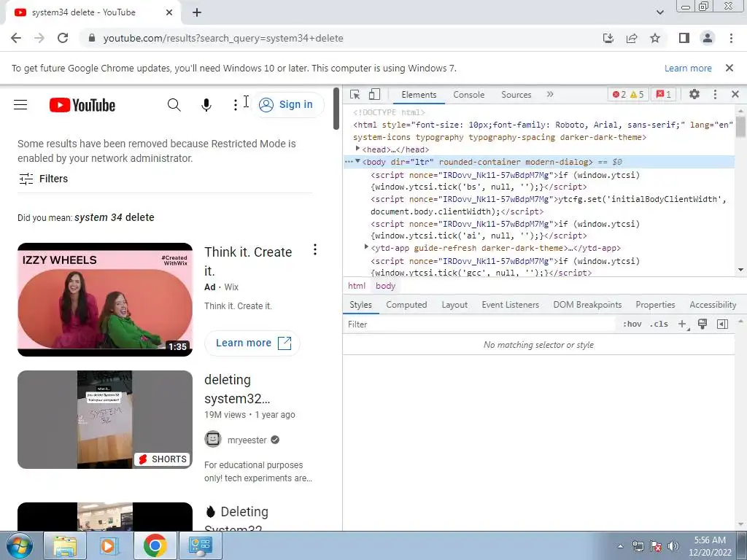Select the Styles tab
Viewport: 747px width, 560px height.
pyautogui.click(x=360, y=305)
